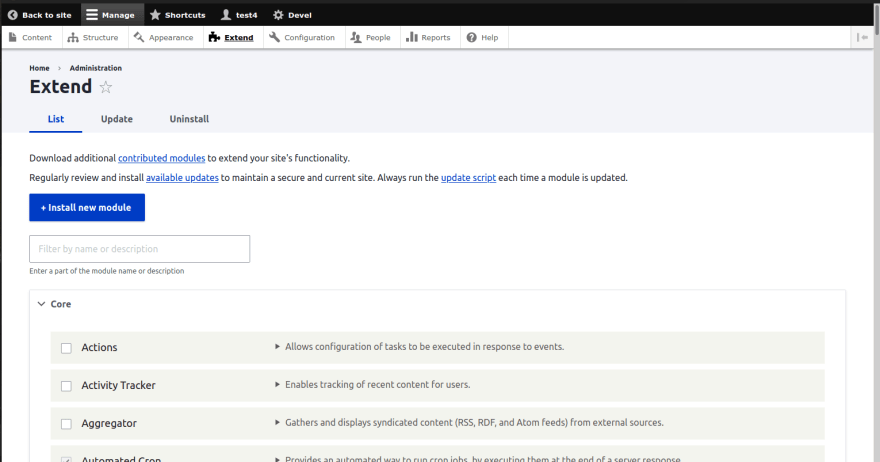This screenshot has width=880, height=462.
Task: Open the Appearance menu label
Action: point(171,38)
